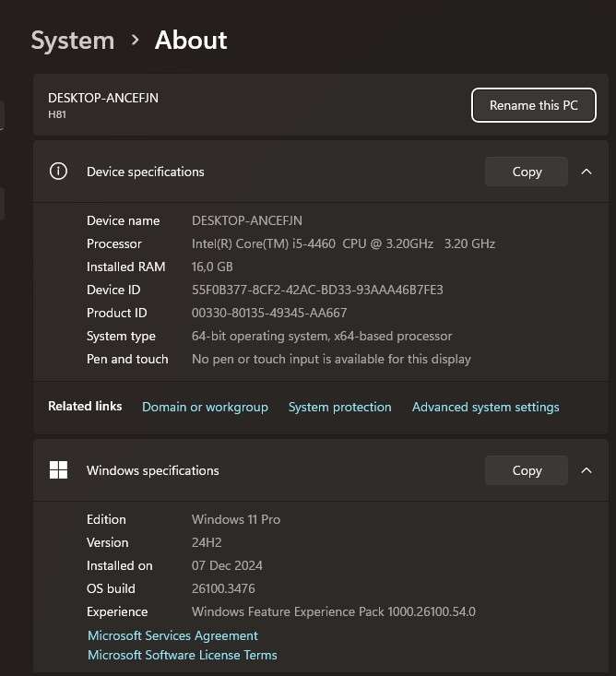Click the Experience label
This screenshot has height=676, width=616.
tap(117, 612)
